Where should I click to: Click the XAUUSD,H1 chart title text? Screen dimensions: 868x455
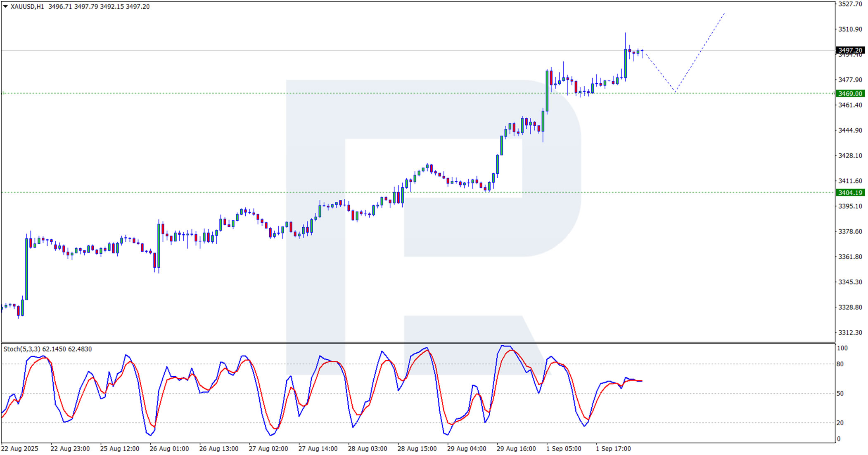pyautogui.click(x=27, y=7)
